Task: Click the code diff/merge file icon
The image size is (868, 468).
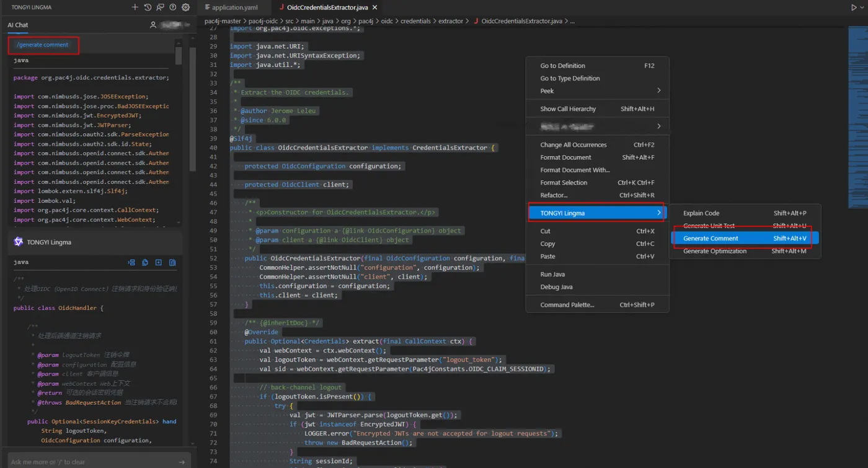Action: click(172, 262)
